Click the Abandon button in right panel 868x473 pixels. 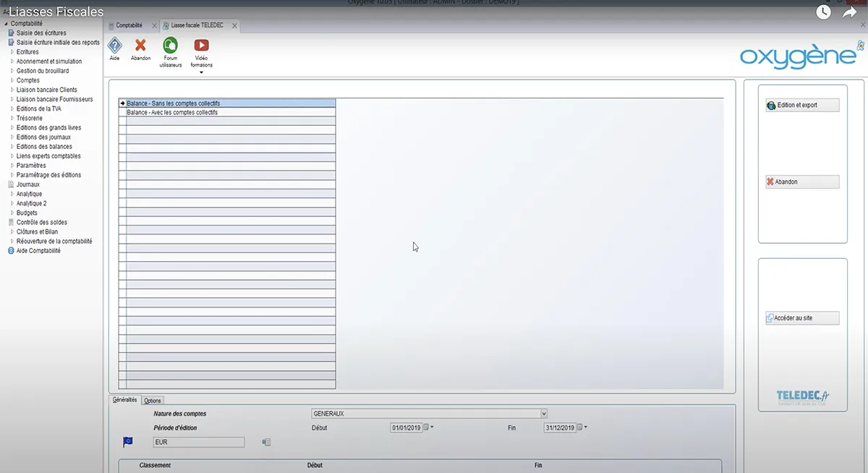(x=802, y=182)
